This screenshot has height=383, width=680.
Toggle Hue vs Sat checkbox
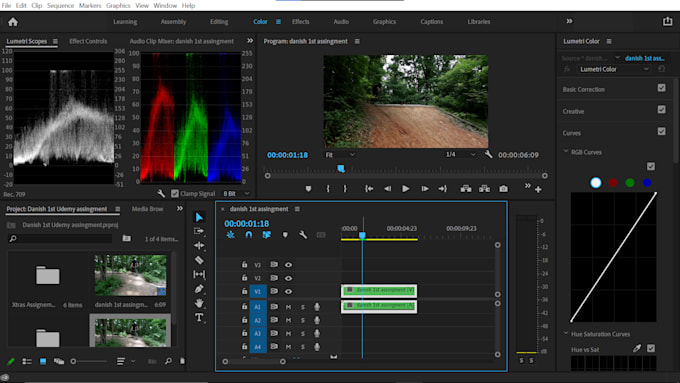pos(651,348)
